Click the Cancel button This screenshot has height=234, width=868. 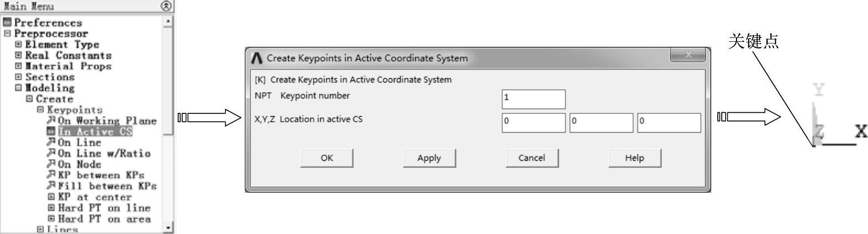point(531,158)
